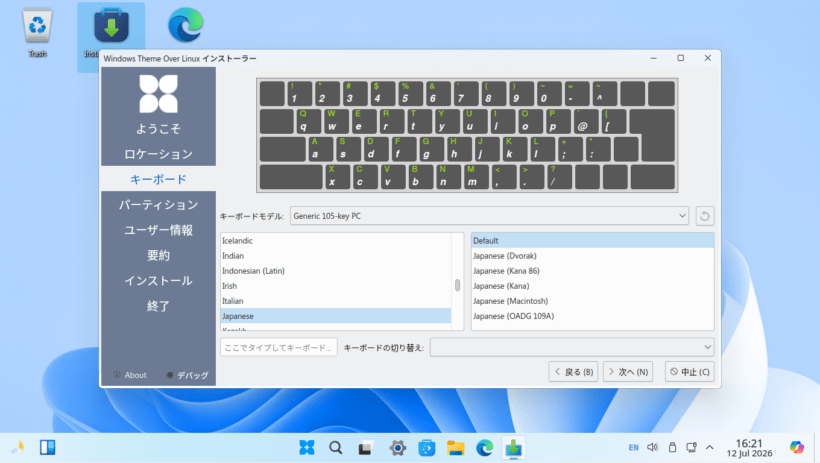Open Microsoft Edge desktop shortcut

coord(186,25)
